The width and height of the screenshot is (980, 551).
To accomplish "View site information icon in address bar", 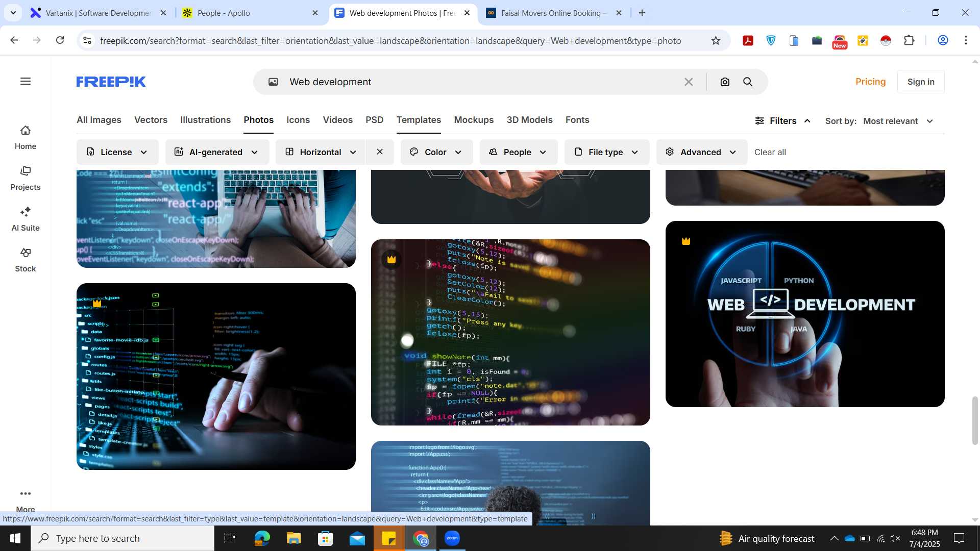I will 87,40.
